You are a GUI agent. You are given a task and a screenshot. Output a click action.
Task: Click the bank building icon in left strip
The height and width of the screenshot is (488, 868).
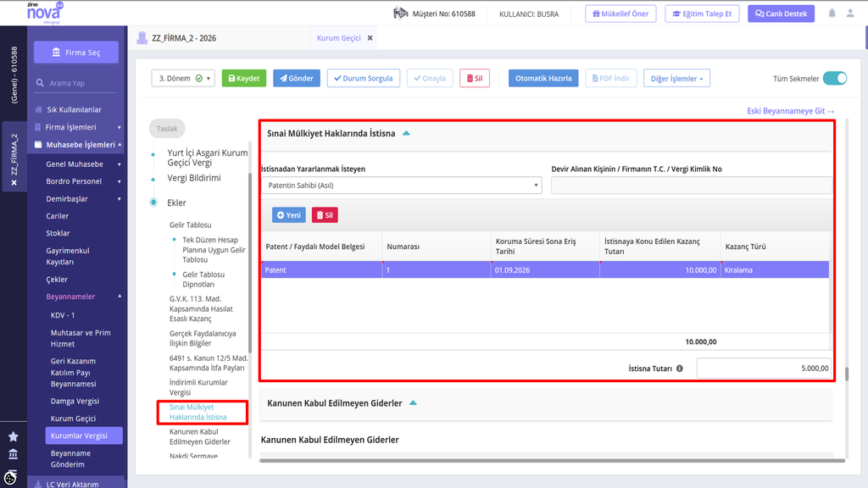tap(14, 454)
